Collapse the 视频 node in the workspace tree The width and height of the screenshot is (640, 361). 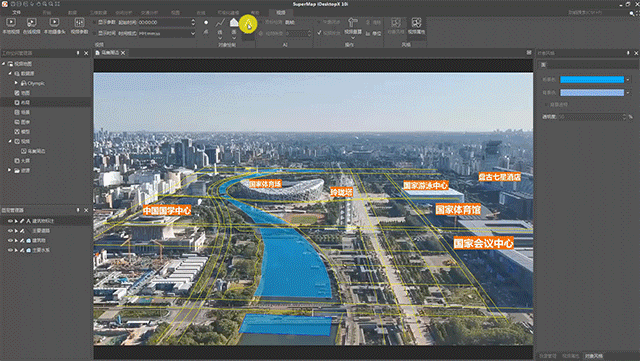click(10, 141)
